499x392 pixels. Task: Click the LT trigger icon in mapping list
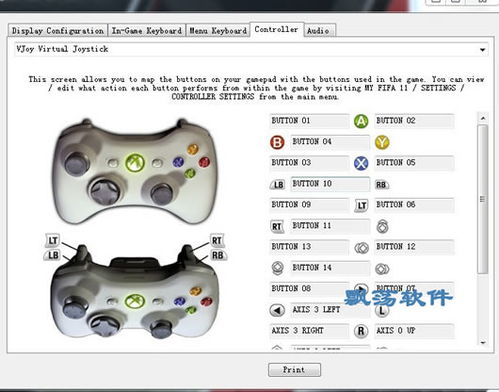click(x=361, y=206)
